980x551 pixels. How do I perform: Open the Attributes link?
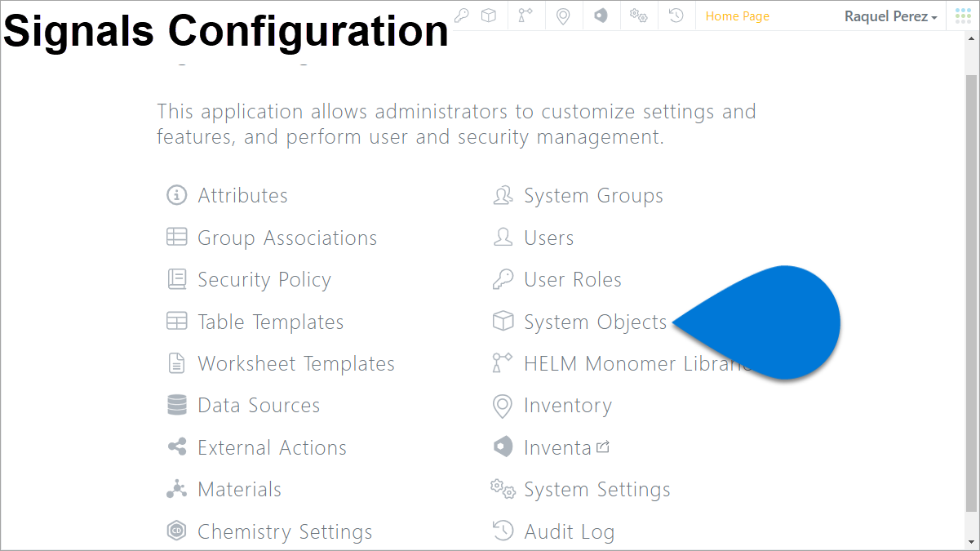pyautogui.click(x=242, y=195)
